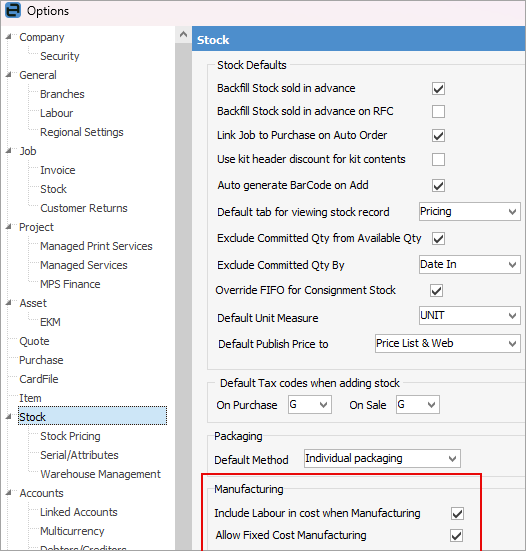The height and width of the screenshot is (551, 526).
Task: Select Security under Company
Action: pyautogui.click(x=60, y=56)
